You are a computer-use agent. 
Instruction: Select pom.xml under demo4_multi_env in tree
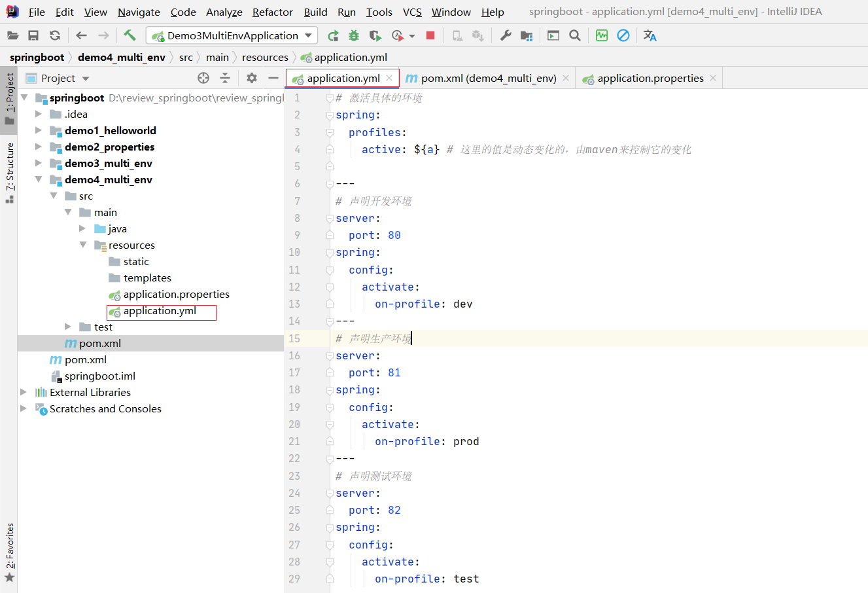[x=99, y=343]
